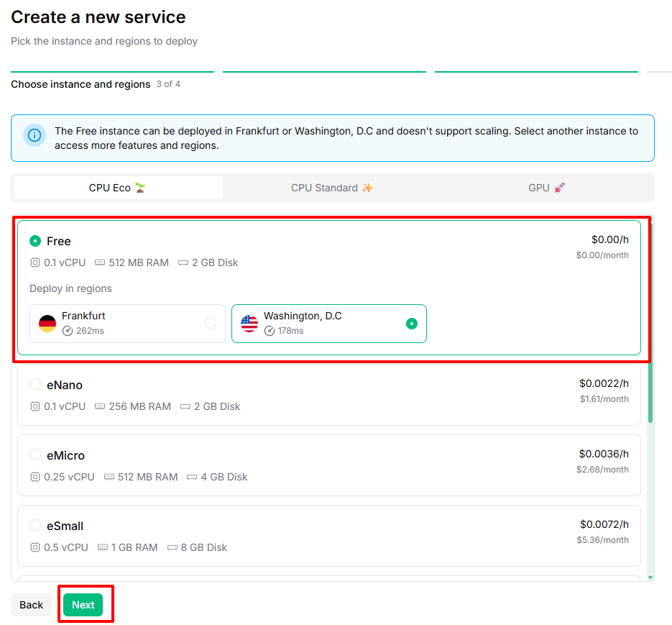
Task: Choose the eMicro instance radio button
Action: 35,455
